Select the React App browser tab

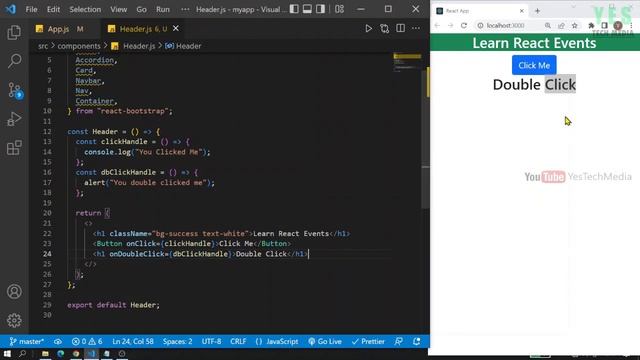(480, 11)
